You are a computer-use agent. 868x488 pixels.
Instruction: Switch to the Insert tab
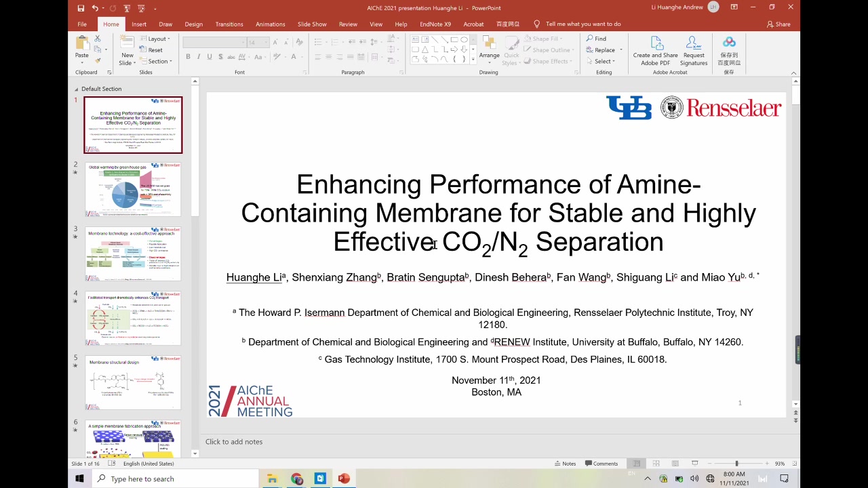click(x=139, y=24)
